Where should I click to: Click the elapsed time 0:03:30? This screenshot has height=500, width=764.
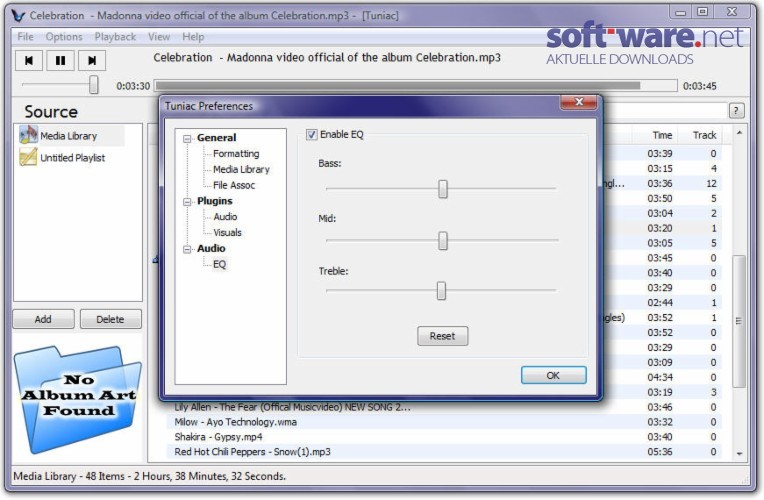pyautogui.click(x=133, y=86)
